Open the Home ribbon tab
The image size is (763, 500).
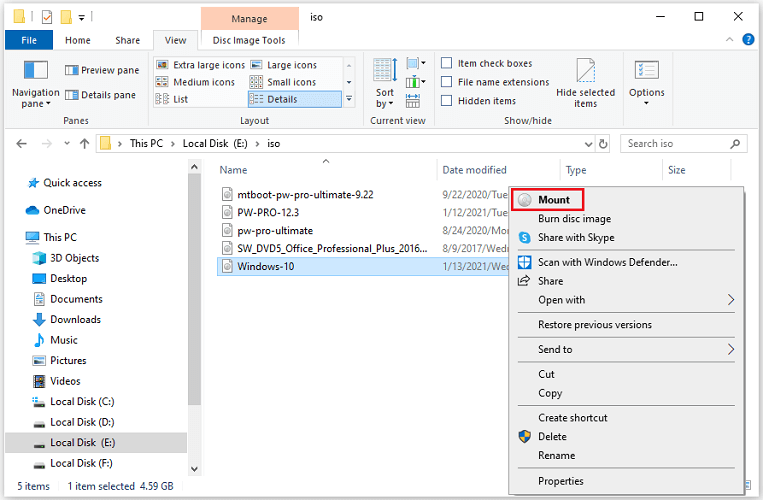point(78,40)
